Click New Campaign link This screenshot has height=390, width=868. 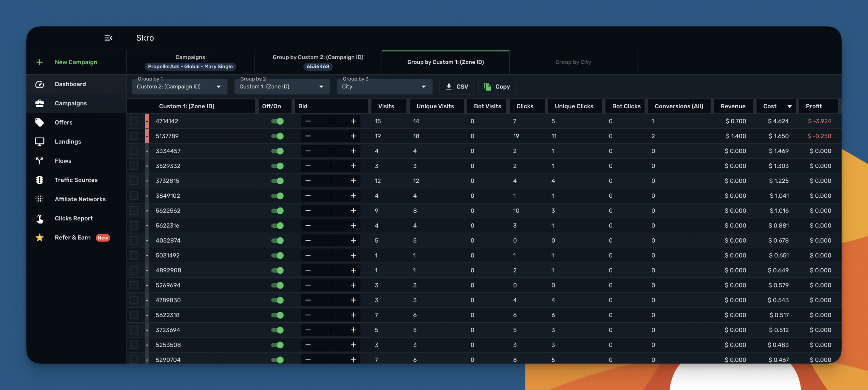pyautogui.click(x=76, y=62)
